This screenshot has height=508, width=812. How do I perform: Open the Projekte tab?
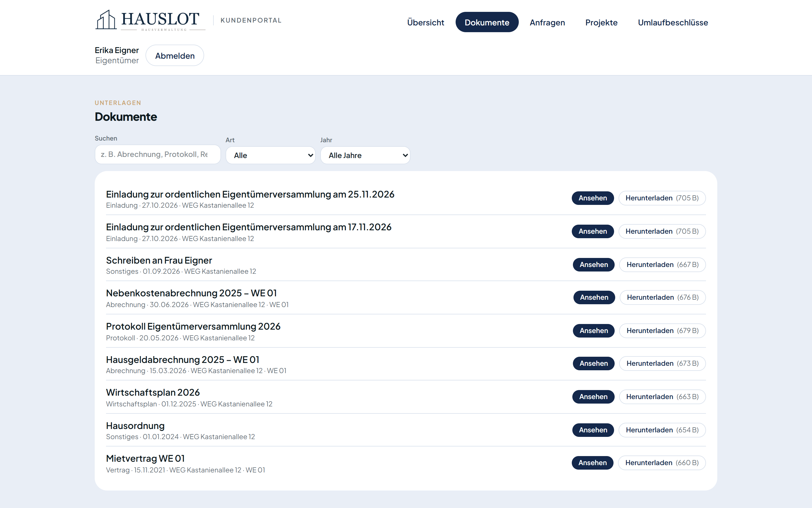pyautogui.click(x=601, y=22)
